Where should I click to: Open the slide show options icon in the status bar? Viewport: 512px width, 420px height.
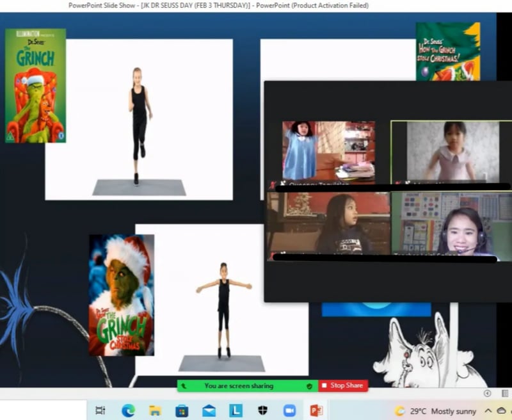[505, 394]
